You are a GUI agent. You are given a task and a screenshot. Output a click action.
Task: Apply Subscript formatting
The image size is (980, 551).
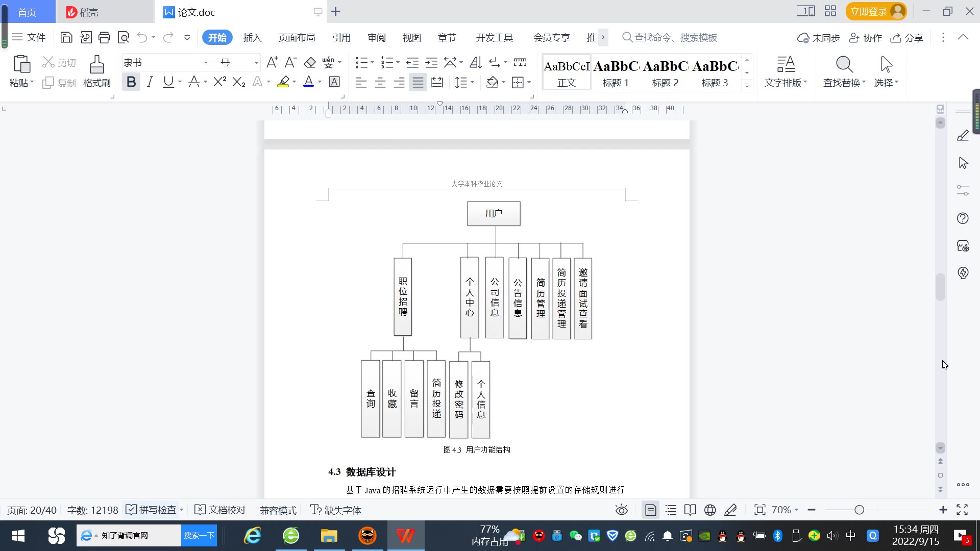[239, 82]
